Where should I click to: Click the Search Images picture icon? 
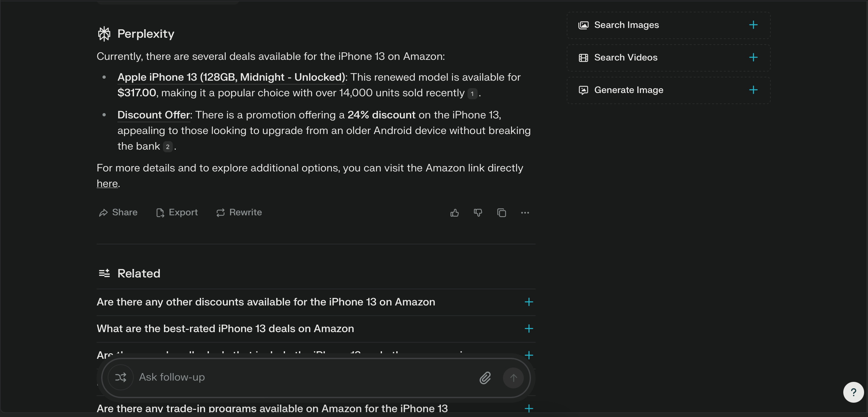coord(583,25)
